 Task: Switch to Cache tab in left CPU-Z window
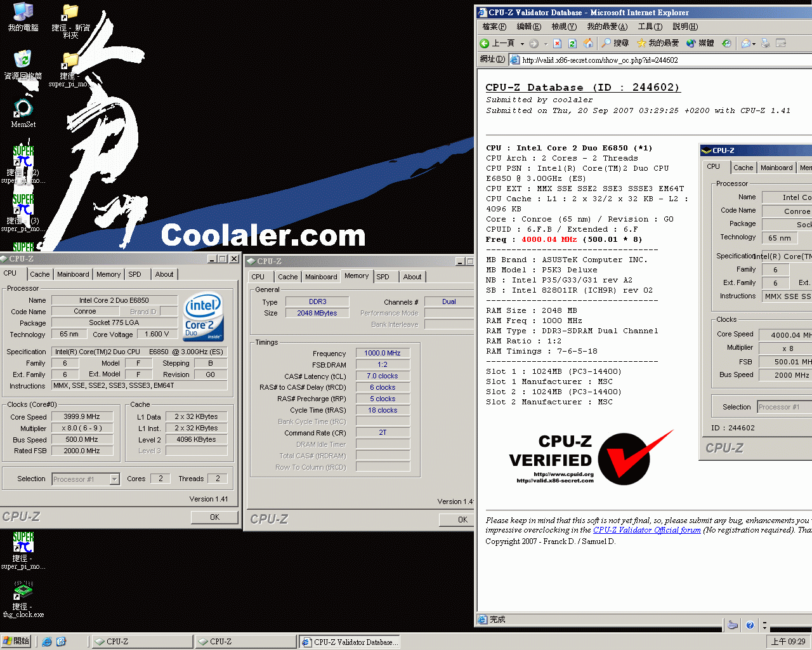[x=39, y=274]
